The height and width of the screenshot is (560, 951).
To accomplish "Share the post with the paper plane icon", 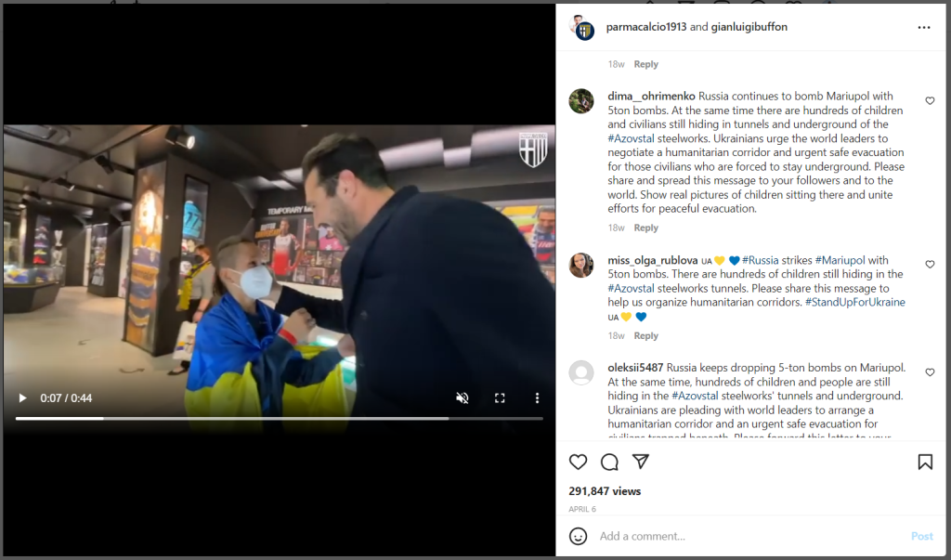I will [x=641, y=462].
